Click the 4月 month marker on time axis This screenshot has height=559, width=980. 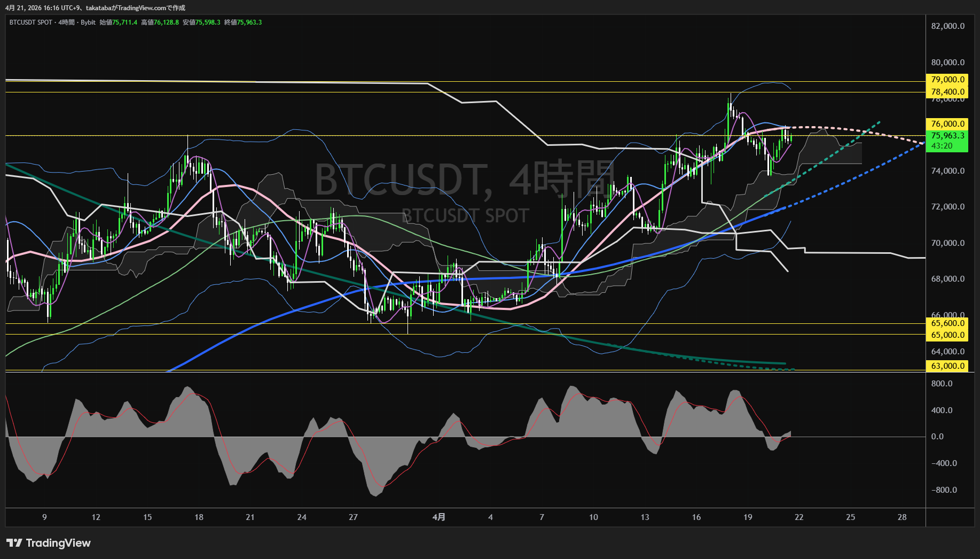[438, 517]
